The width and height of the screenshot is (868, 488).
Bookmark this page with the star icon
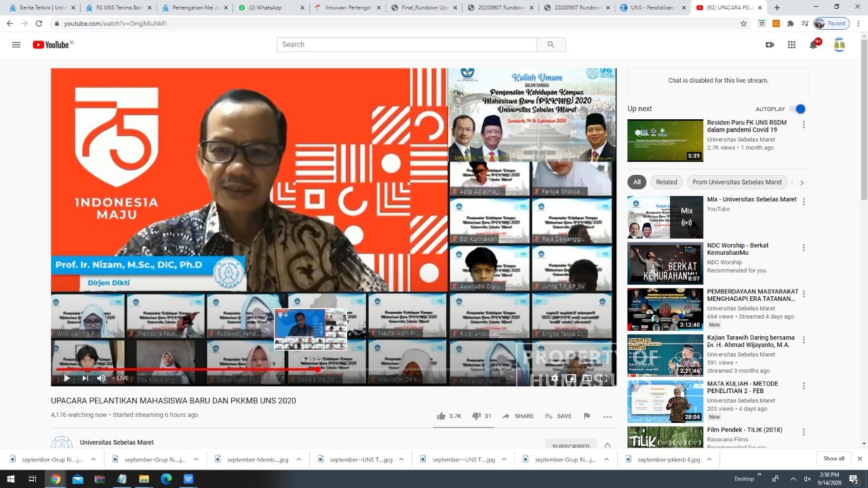[744, 23]
